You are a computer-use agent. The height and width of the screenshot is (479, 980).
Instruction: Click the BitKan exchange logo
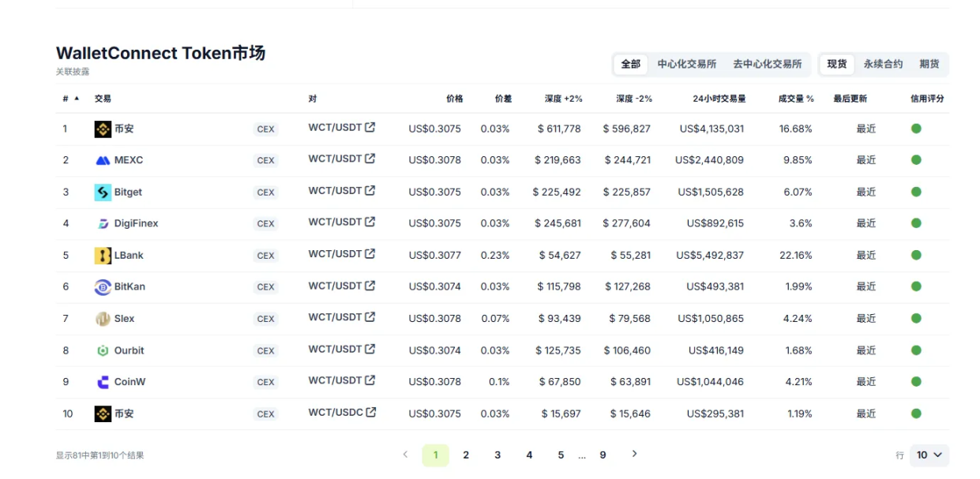(x=103, y=287)
